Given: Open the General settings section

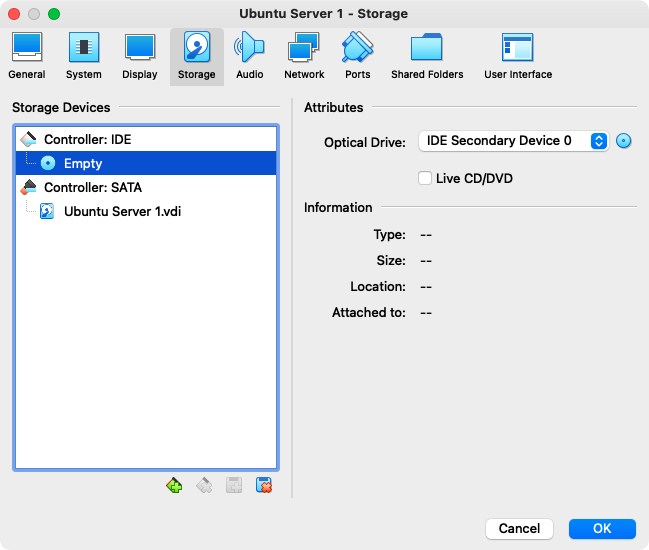Looking at the screenshot, I should (26, 56).
